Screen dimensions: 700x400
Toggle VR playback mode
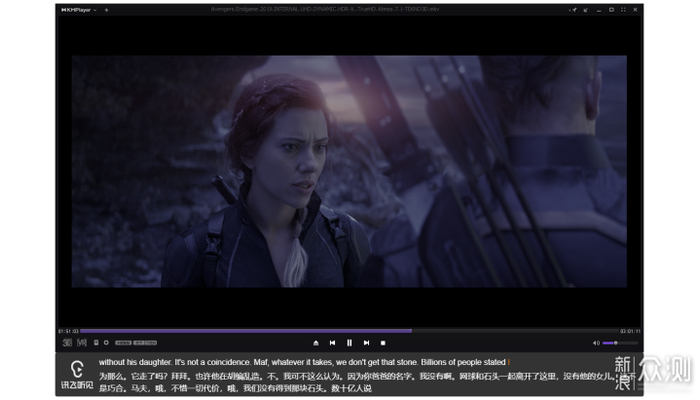pos(82,343)
